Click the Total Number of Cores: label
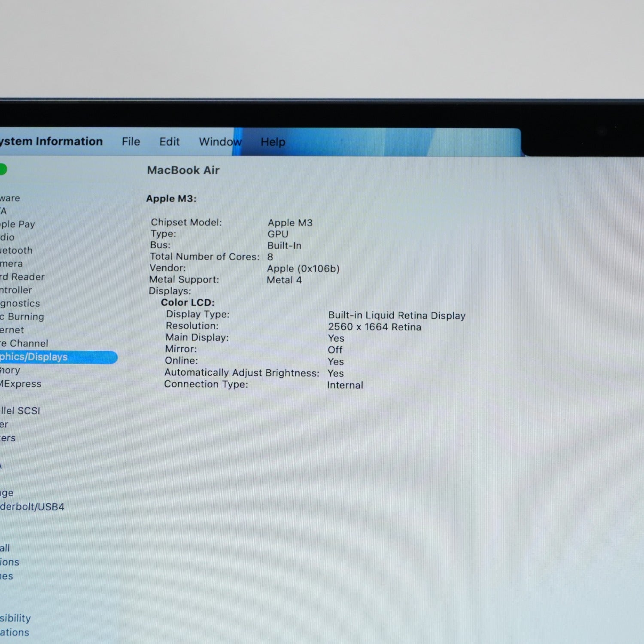 point(205,257)
